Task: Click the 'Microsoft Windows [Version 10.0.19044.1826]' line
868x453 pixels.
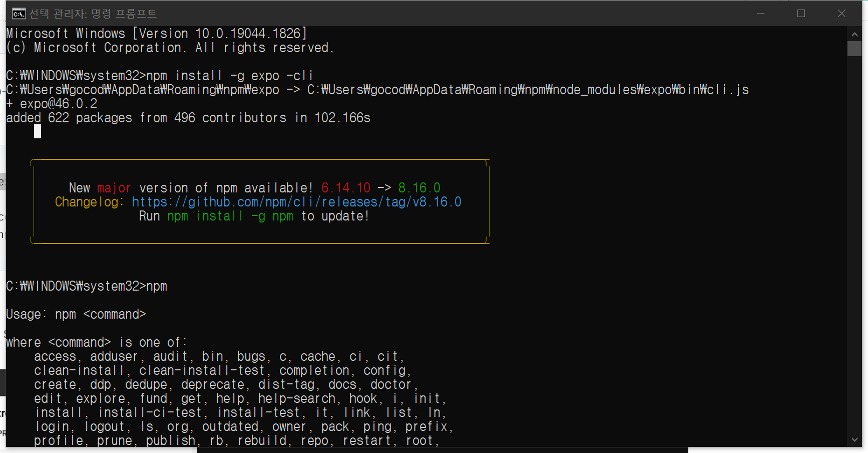Action: pyautogui.click(x=156, y=34)
